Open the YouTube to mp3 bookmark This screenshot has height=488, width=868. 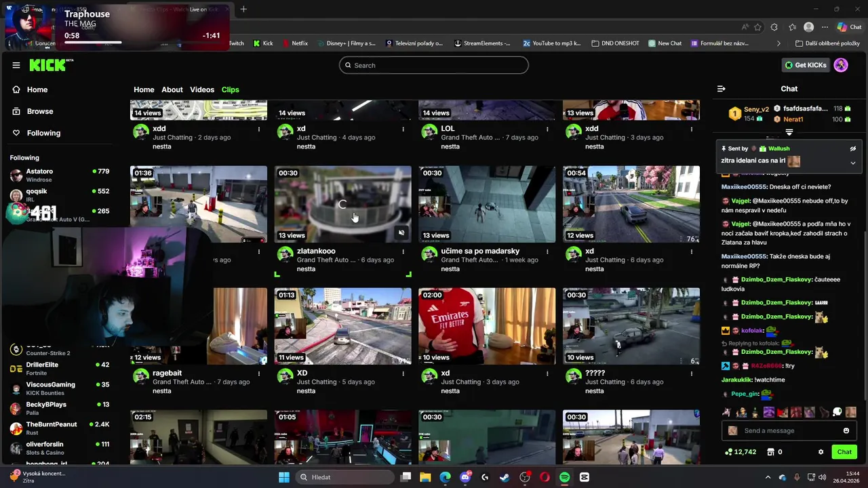[x=551, y=43]
